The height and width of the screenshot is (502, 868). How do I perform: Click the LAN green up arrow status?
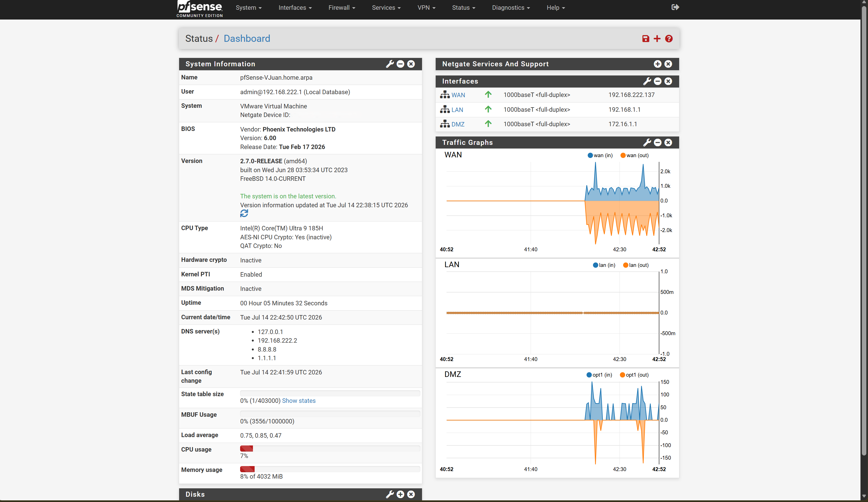coord(488,109)
